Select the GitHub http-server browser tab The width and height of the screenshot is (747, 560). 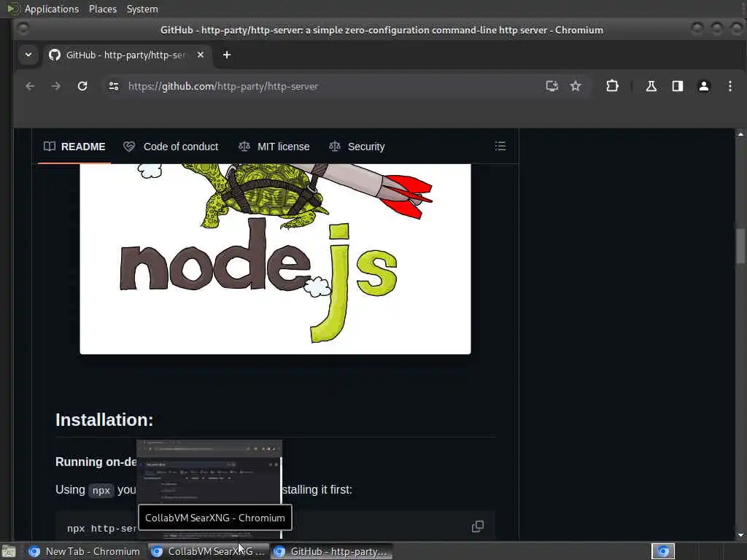click(127, 55)
